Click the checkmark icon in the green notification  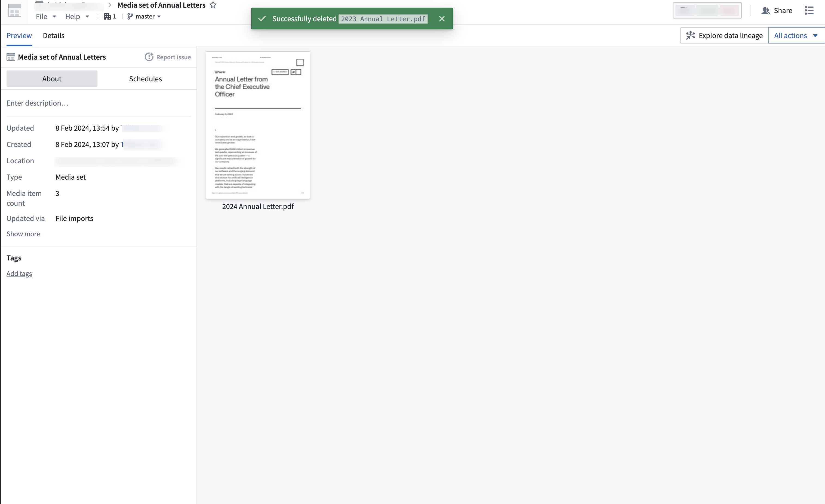click(x=262, y=19)
